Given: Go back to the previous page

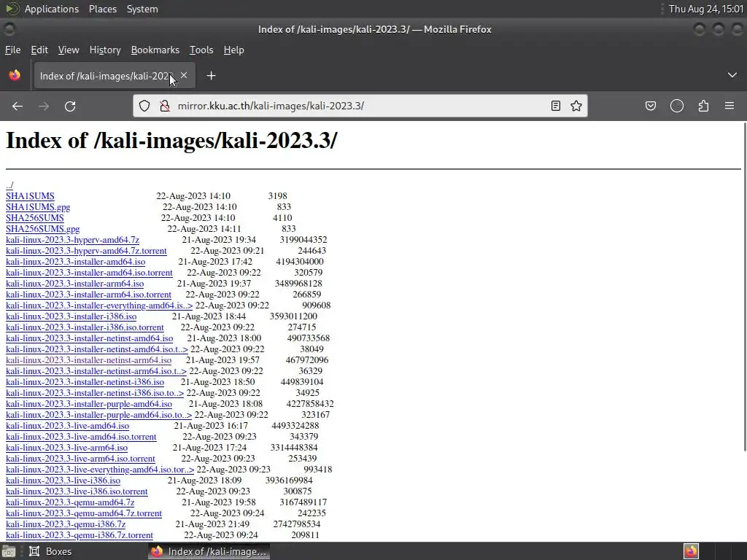Looking at the screenshot, I should (x=18, y=106).
